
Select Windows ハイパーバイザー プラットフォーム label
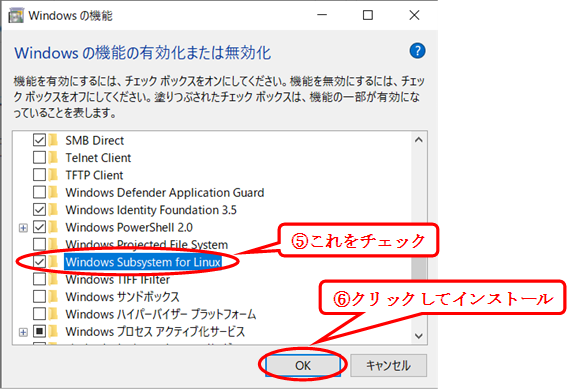(161, 314)
